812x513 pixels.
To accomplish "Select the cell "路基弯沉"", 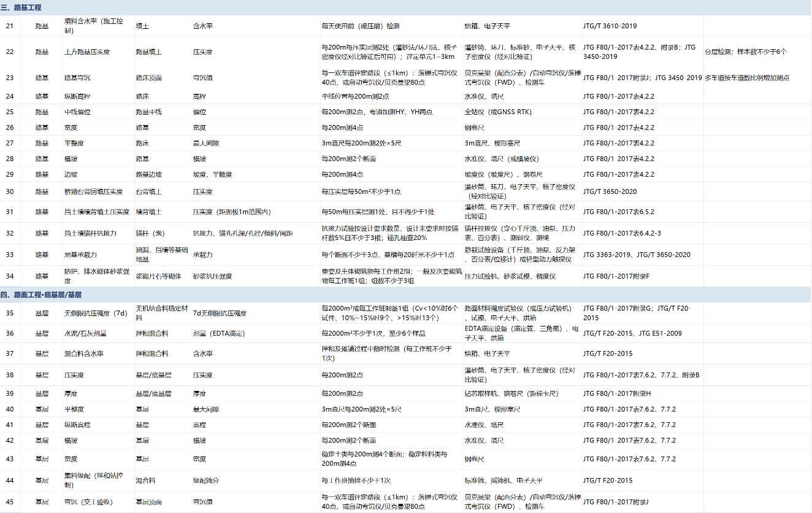I will [77, 78].
